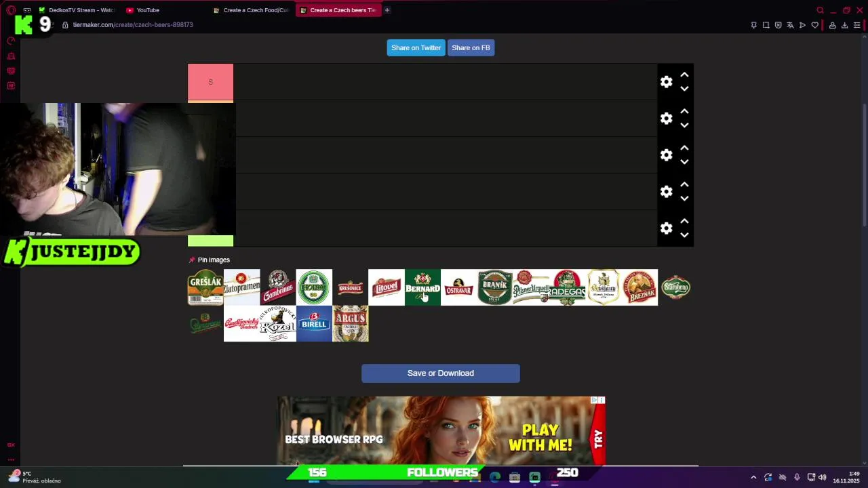This screenshot has height=488, width=868.
Task: Click the Share on Twitter button
Action: pos(416,47)
